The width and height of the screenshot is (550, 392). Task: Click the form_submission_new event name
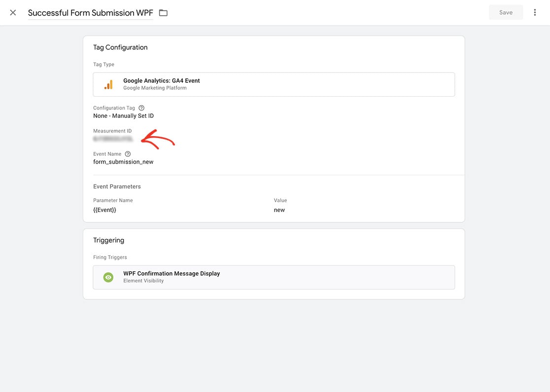(123, 162)
